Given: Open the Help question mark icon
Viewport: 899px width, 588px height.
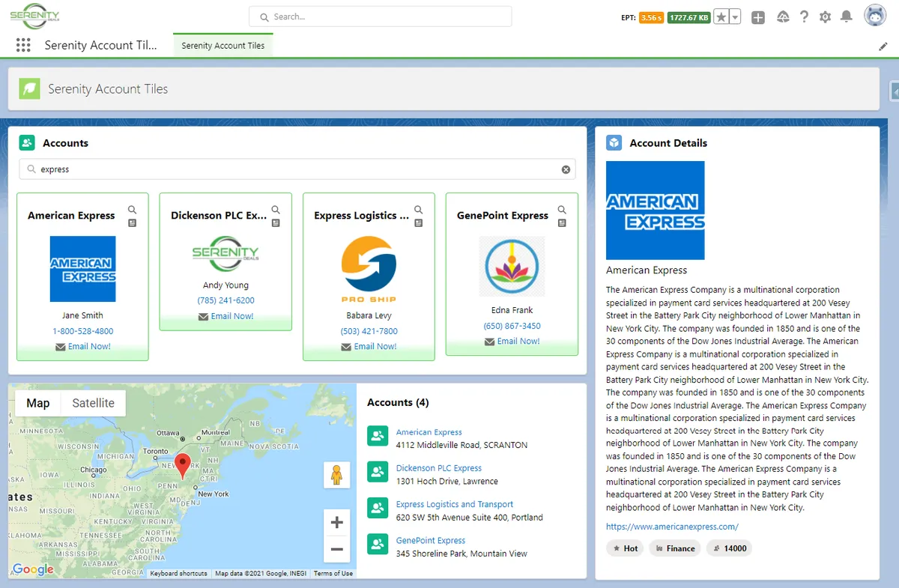Looking at the screenshot, I should pyautogui.click(x=804, y=16).
